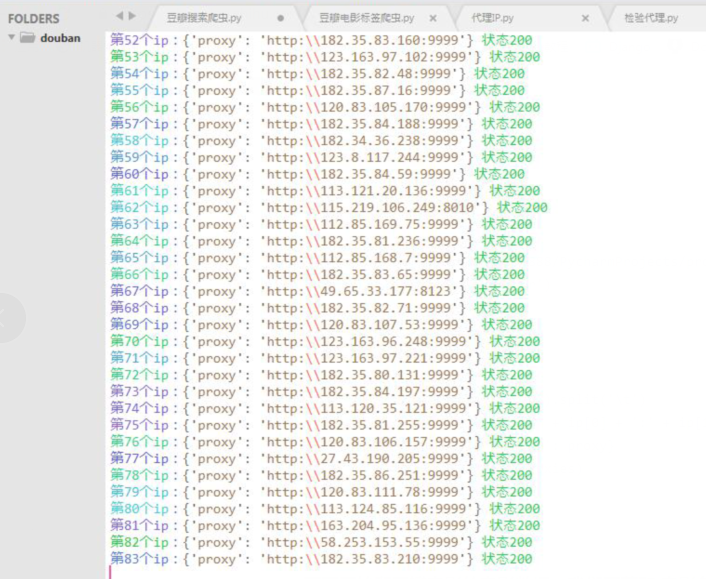Click line 第70个ip with 123.163.96.248
706x579 pixels.
click(x=325, y=341)
